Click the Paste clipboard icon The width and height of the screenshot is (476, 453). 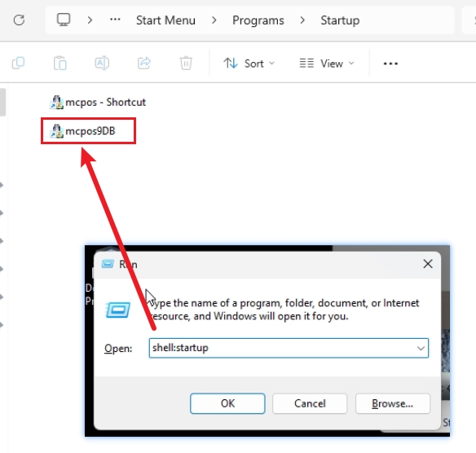pos(59,63)
